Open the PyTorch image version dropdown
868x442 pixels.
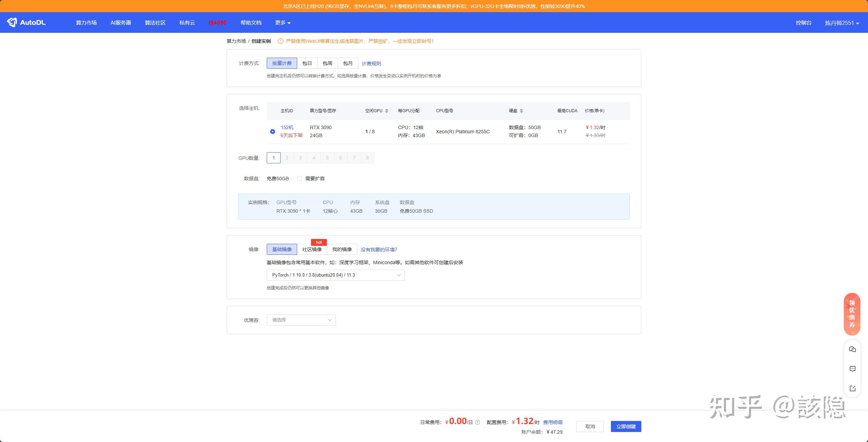point(336,275)
